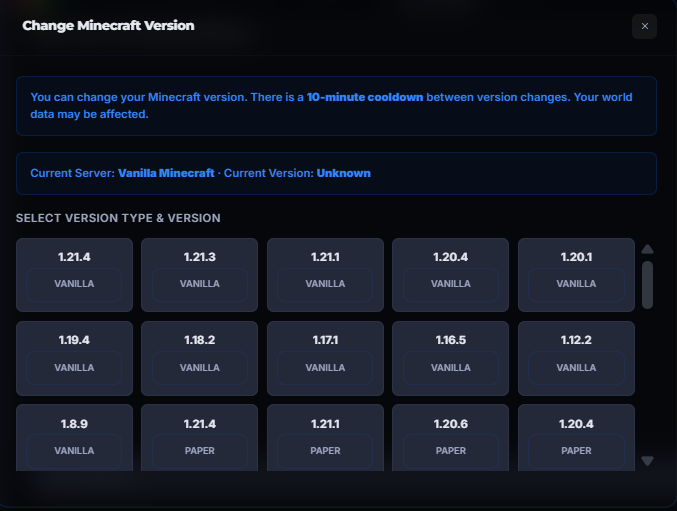Click the version list scrollbar thumb
The width and height of the screenshot is (677, 511).
point(647,285)
